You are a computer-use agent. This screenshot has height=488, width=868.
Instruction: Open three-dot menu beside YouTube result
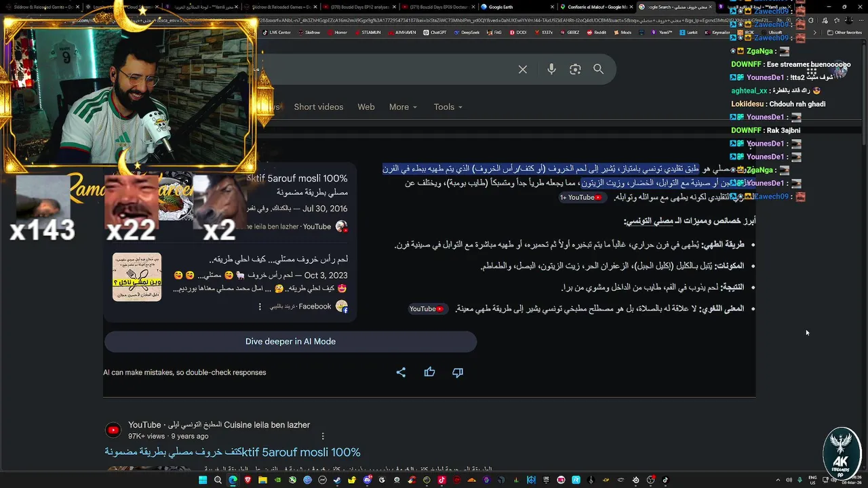pyautogui.click(x=323, y=436)
